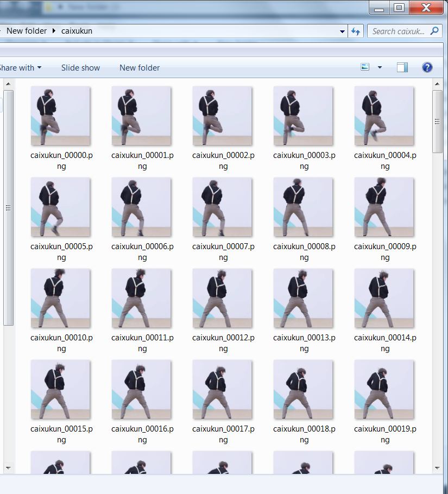Click file list scrollbar up arrow
Image resolution: width=448 pixels, height=494 pixels.
(437, 84)
